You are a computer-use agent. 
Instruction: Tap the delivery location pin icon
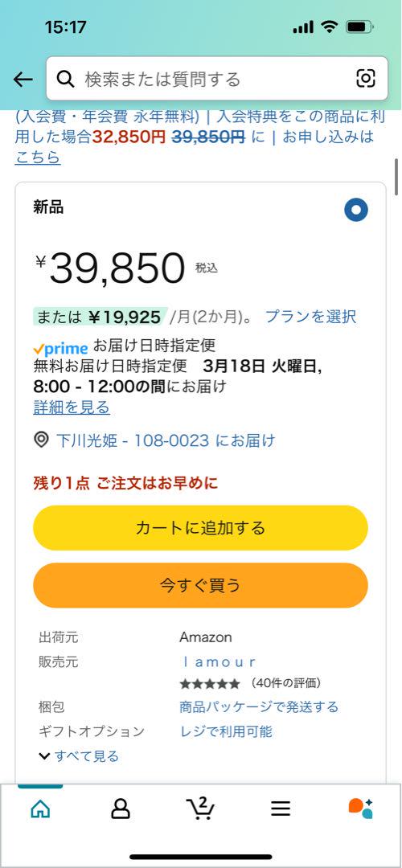pyautogui.click(x=42, y=440)
